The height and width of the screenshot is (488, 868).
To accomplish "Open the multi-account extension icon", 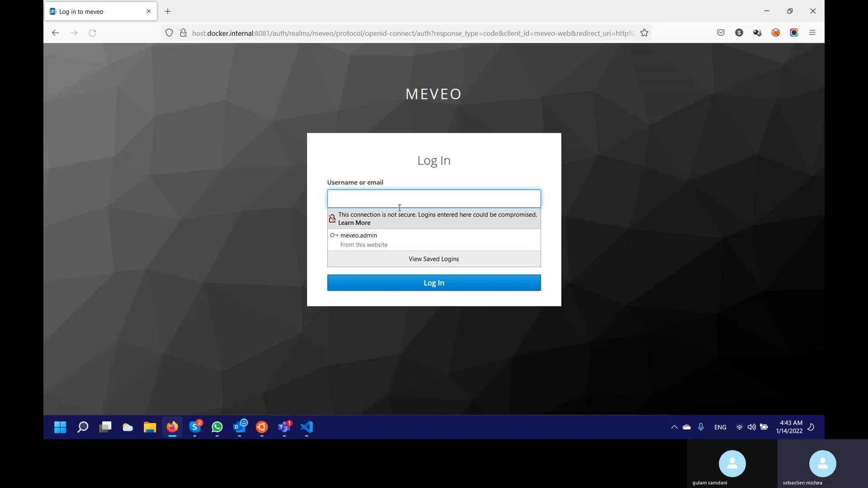I will tap(757, 33).
